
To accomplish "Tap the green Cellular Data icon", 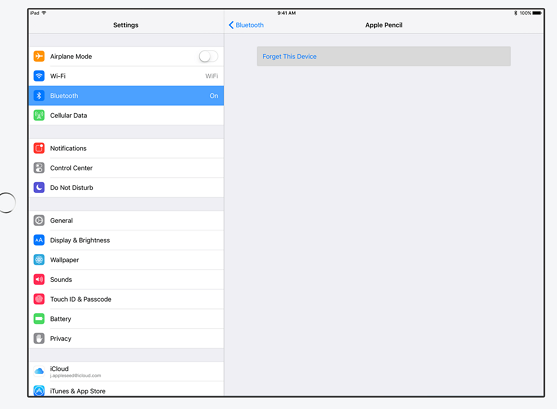I will pos(39,115).
